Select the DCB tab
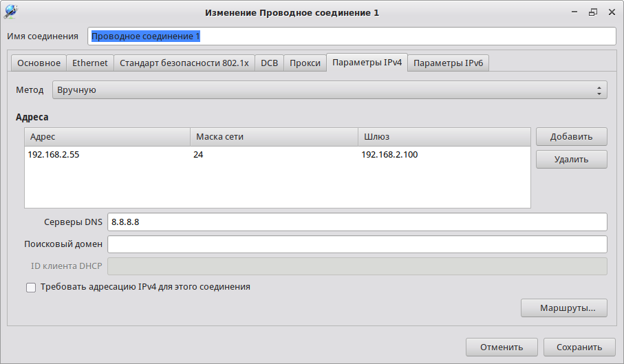This screenshot has width=624, height=364. coord(269,63)
